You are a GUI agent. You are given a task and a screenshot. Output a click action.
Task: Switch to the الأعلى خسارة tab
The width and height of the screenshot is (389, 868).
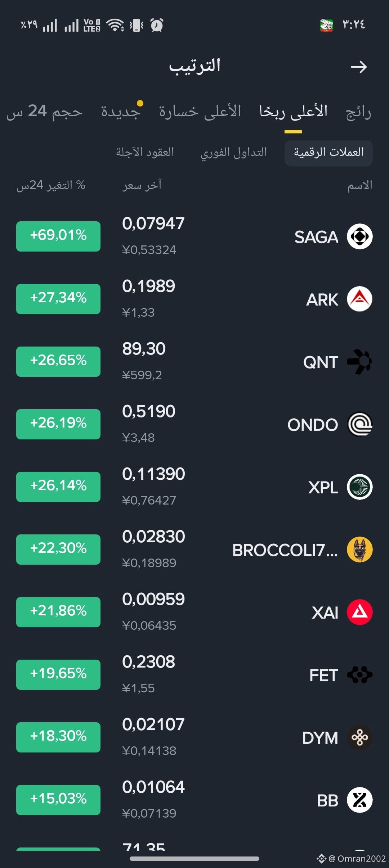point(200,111)
